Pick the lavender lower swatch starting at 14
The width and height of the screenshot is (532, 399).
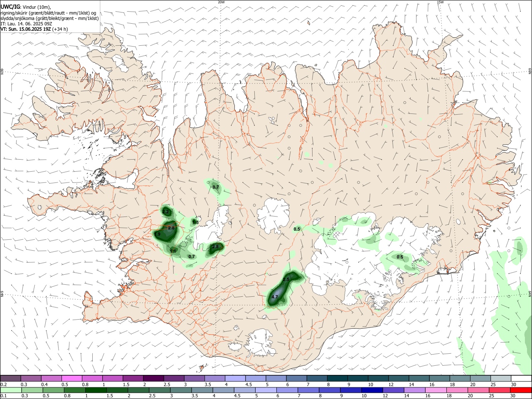click(414, 390)
